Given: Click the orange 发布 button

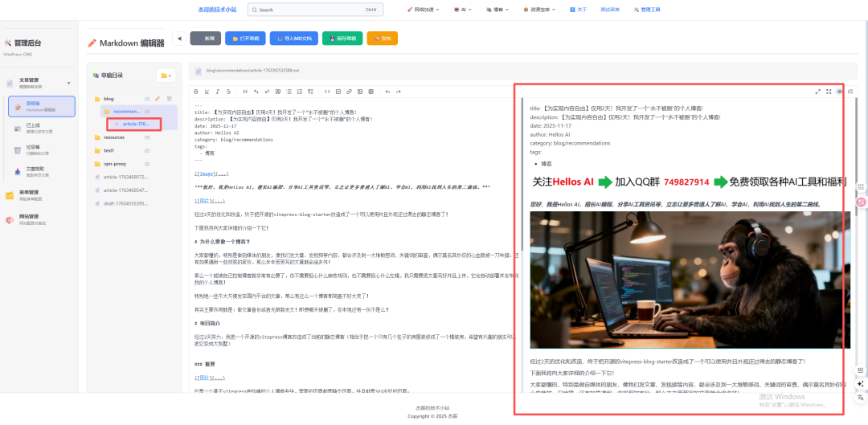Looking at the screenshot, I should tap(382, 38).
